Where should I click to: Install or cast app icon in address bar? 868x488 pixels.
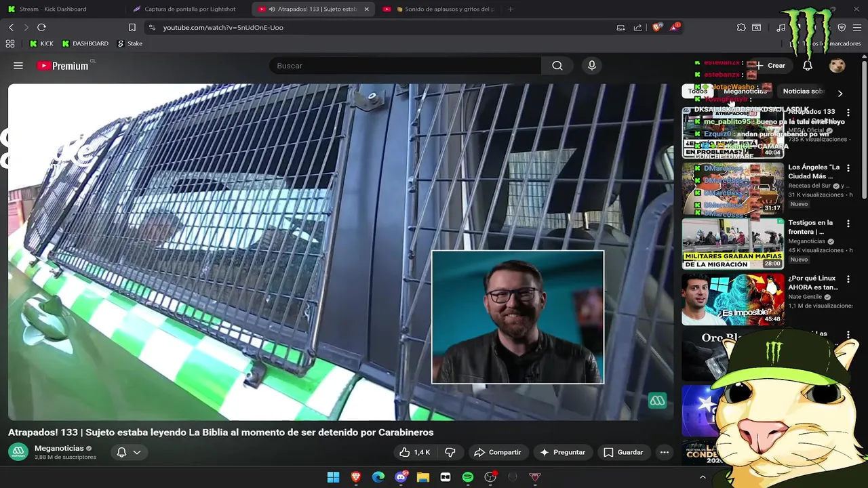click(620, 28)
